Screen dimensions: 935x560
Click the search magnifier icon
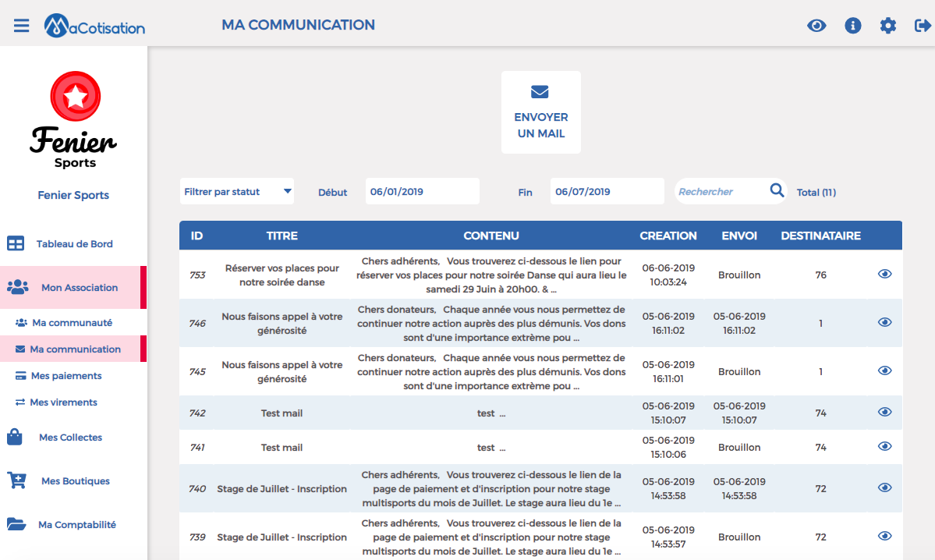(777, 190)
